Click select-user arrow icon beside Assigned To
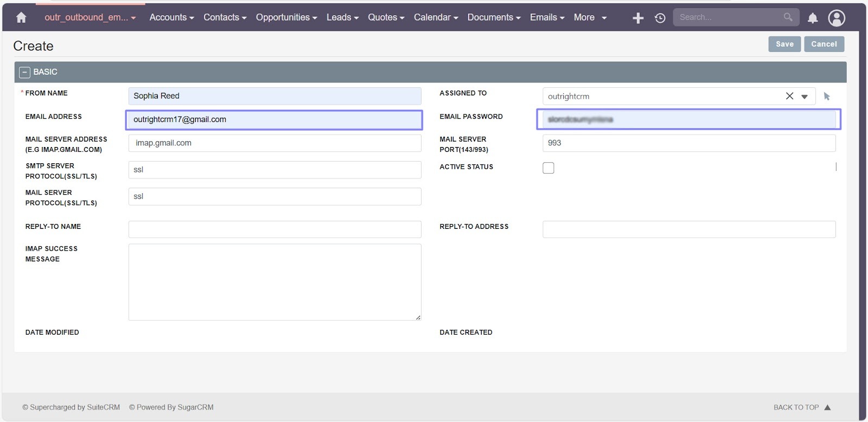This screenshot has width=868, height=422. click(x=827, y=96)
